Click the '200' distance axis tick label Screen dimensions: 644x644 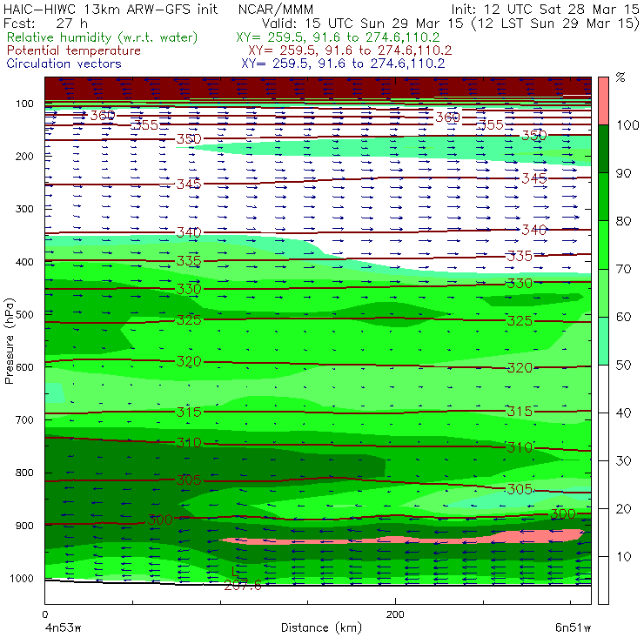[395, 614]
